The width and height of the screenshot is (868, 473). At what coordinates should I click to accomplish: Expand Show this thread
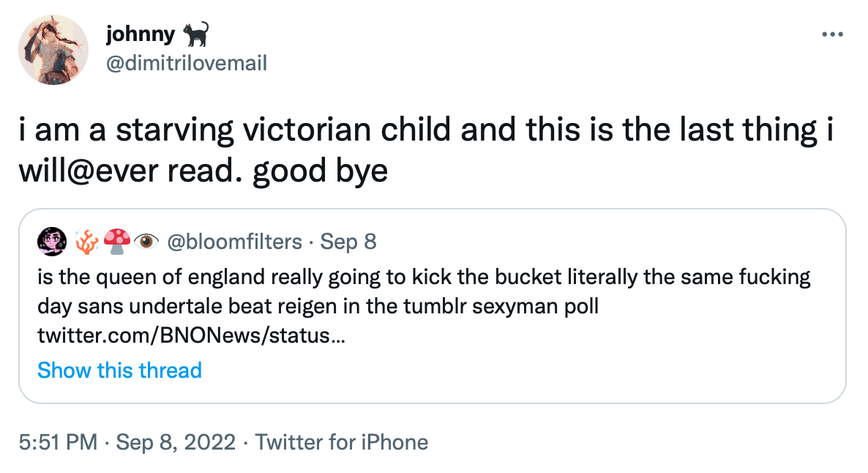119,370
